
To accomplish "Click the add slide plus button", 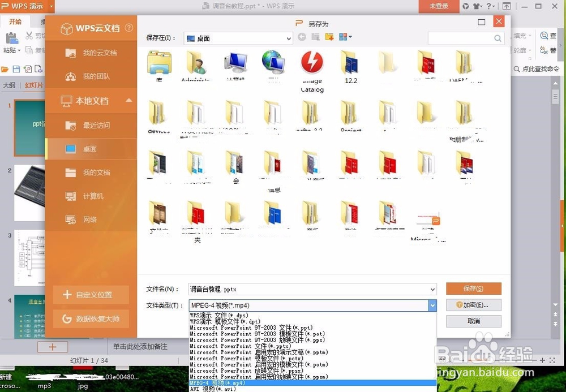I will (x=53, y=347).
